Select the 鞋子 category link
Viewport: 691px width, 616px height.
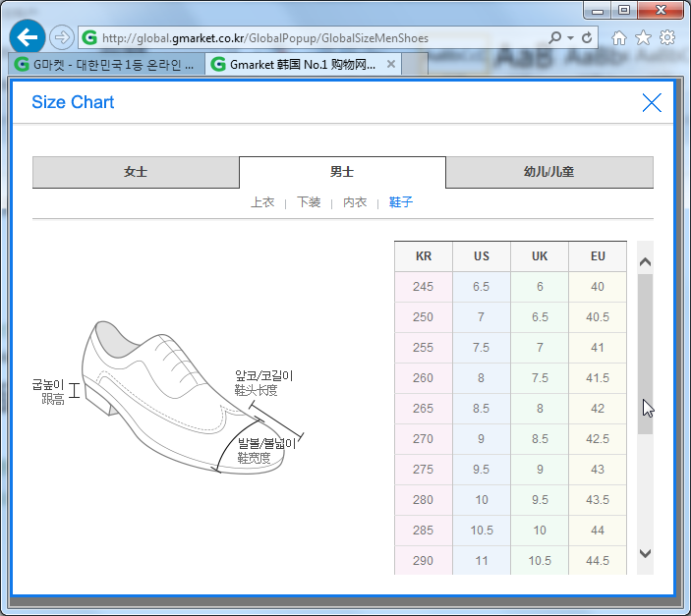pyautogui.click(x=401, y=202)
